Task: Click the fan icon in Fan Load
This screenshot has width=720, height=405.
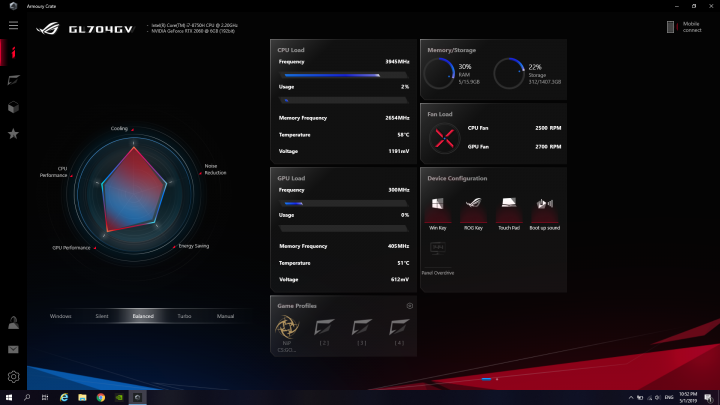Action: 444,138
